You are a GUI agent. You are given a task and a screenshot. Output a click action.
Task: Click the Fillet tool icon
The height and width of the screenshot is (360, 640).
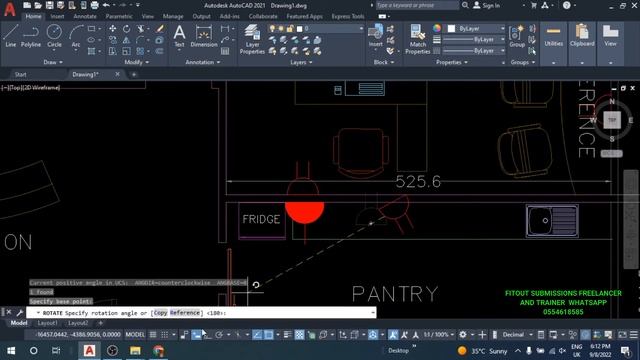tap(140, 40)
